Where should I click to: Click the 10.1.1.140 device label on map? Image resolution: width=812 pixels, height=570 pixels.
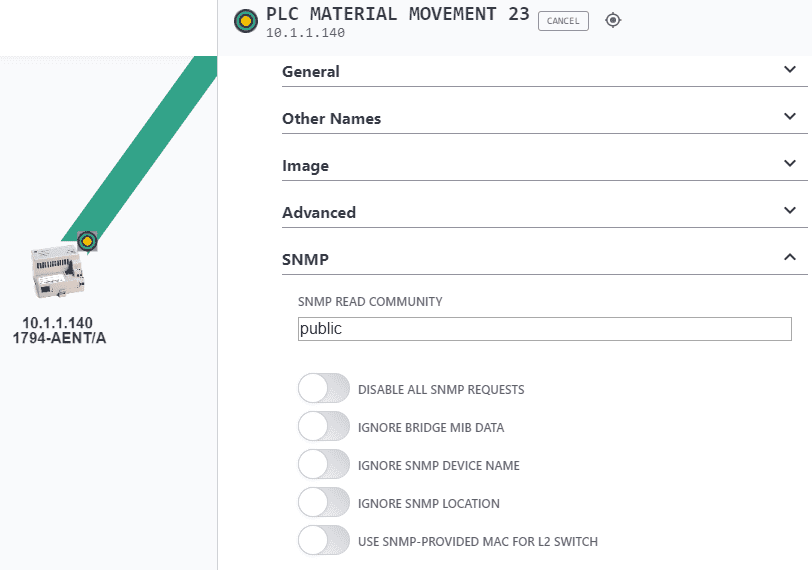click(57, 323)
